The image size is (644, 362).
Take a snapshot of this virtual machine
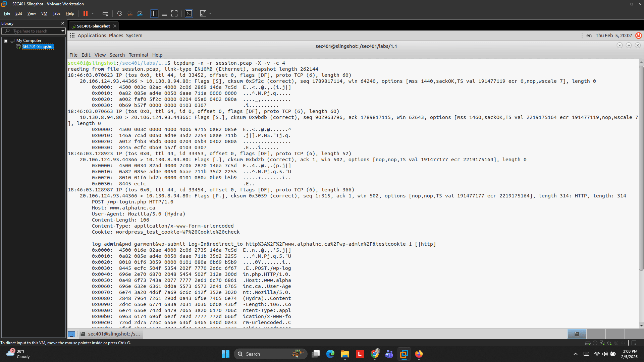[x=119, y=13]
